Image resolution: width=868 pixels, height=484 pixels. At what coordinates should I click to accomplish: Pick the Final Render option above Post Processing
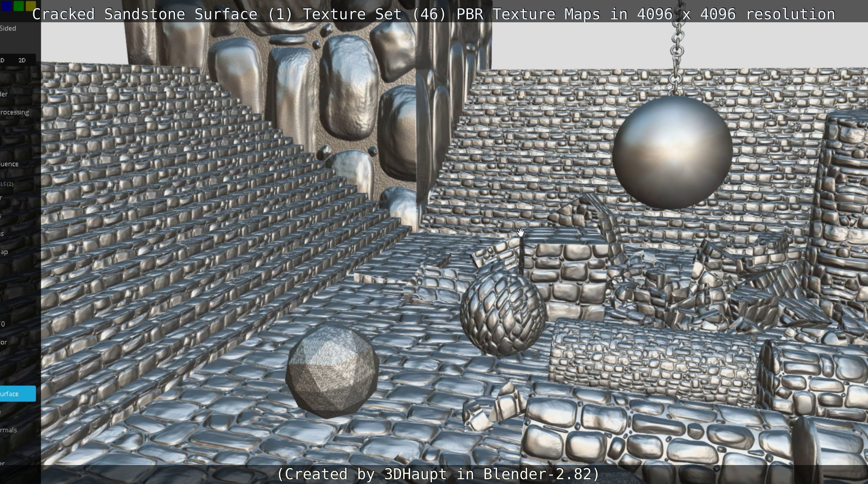pyautogui.click(x=4, y=94)
